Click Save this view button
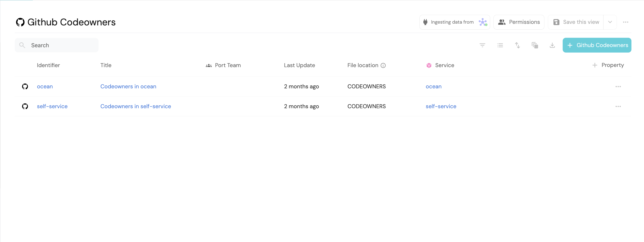The height and width of the screenshot is (242, 644). 576,22
